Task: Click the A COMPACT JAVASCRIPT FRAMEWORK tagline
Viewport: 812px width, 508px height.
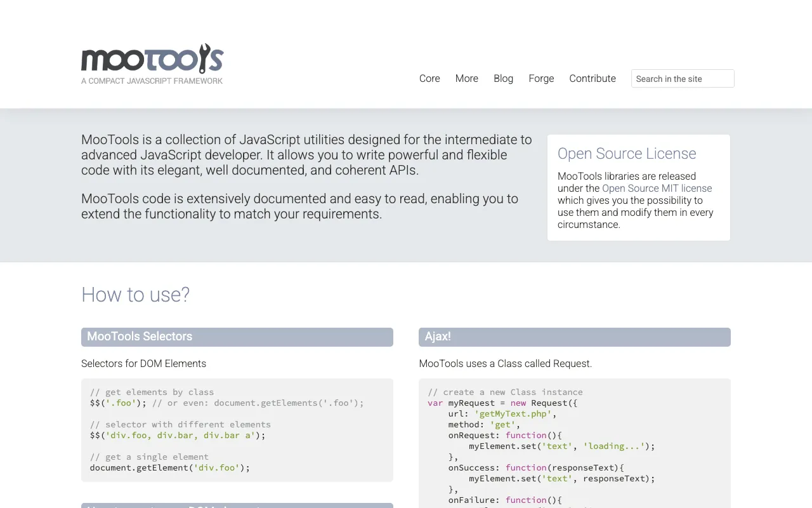Action: tap(152, 81)
